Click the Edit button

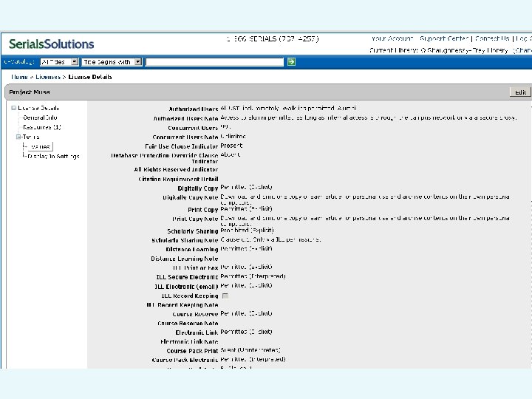click(520, 92)
